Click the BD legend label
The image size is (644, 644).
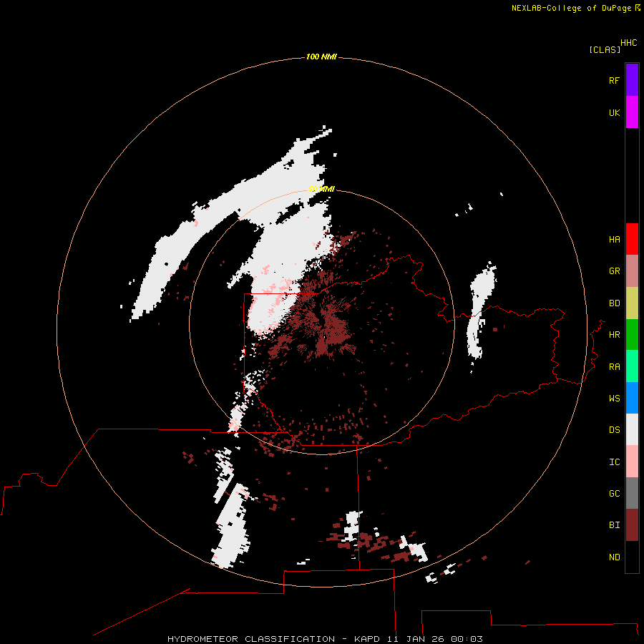tap(615, 303)
